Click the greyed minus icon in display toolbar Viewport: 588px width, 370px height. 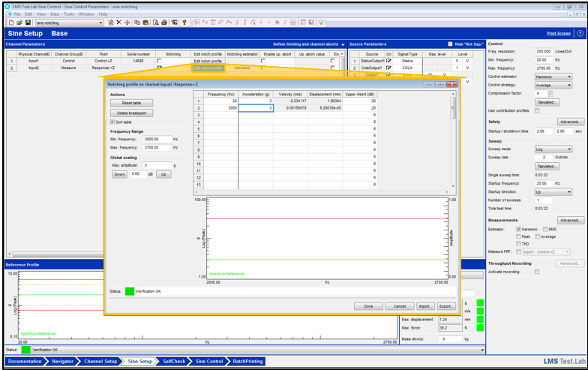click(268, 23)
